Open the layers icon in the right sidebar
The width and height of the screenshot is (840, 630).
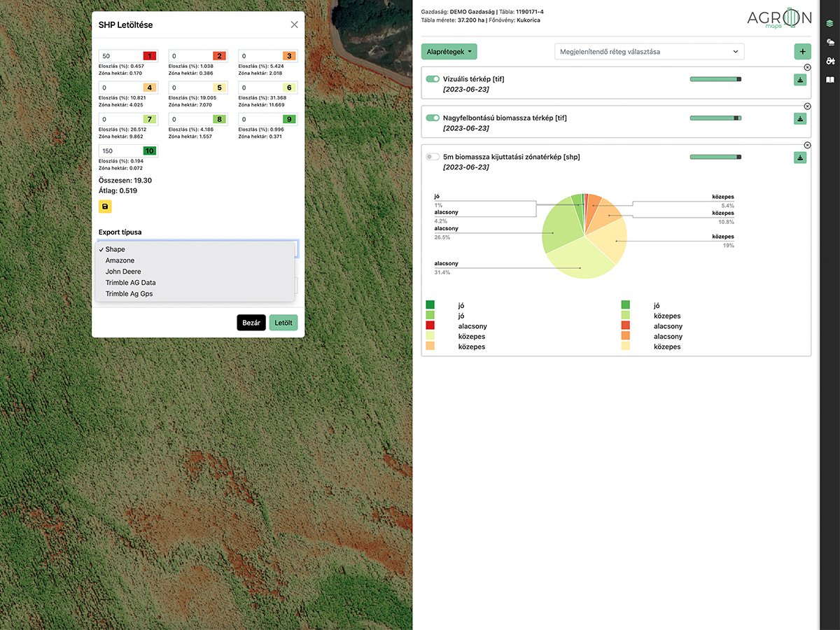click(x=829, y=23)
